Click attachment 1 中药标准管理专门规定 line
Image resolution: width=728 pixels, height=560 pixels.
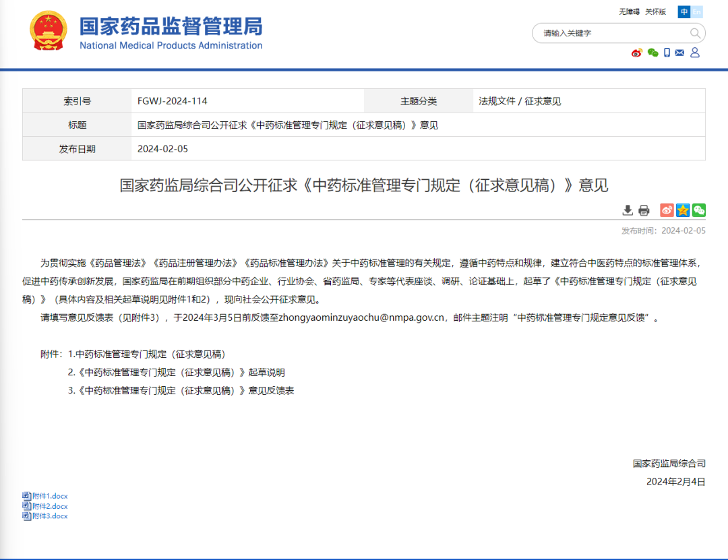pos(147,354)
